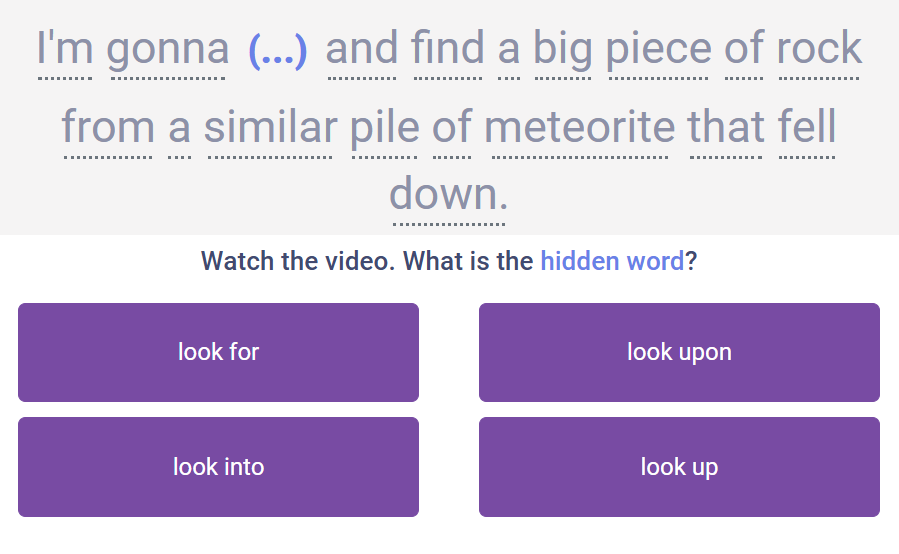Click the word "and" in the sentence
Image resolution: width=899 pixels, height=554 pixels.
pos(361,49)
